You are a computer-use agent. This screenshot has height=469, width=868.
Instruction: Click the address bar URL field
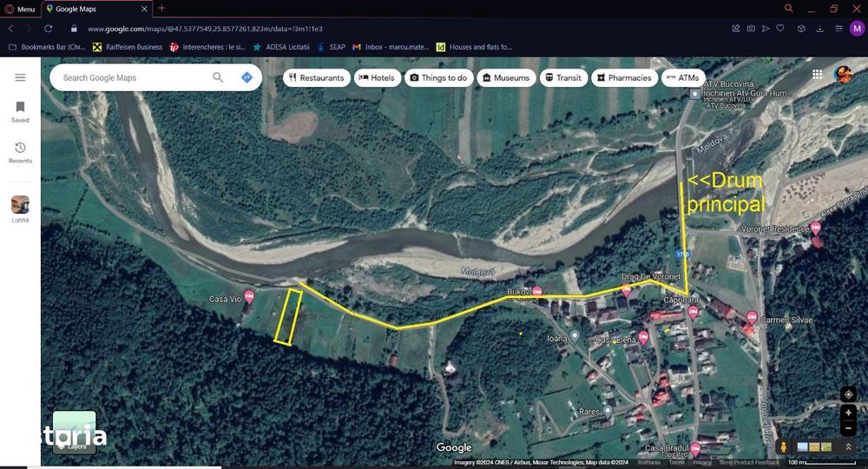[x=205, y=29]
